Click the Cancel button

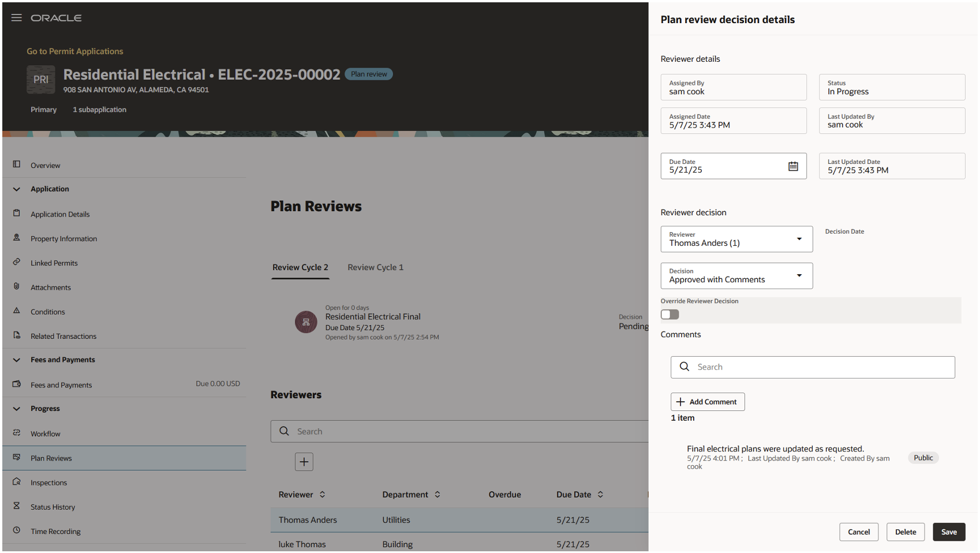pyautogui.click(x=859, y=532)
